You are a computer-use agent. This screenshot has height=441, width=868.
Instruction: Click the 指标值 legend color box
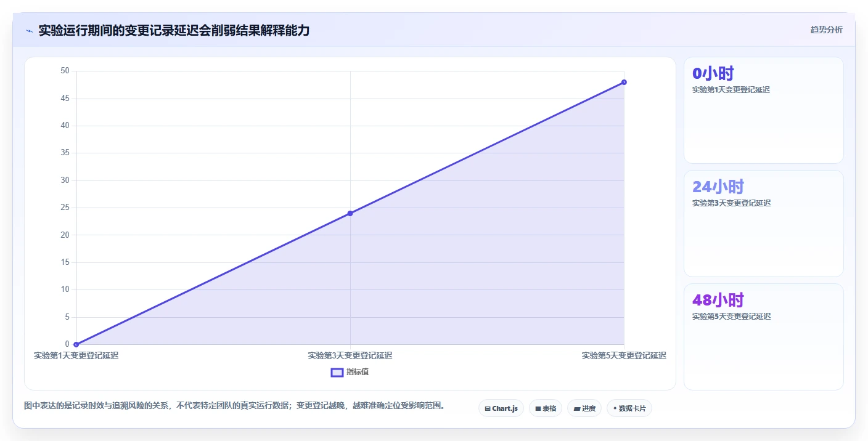(337, 372)
